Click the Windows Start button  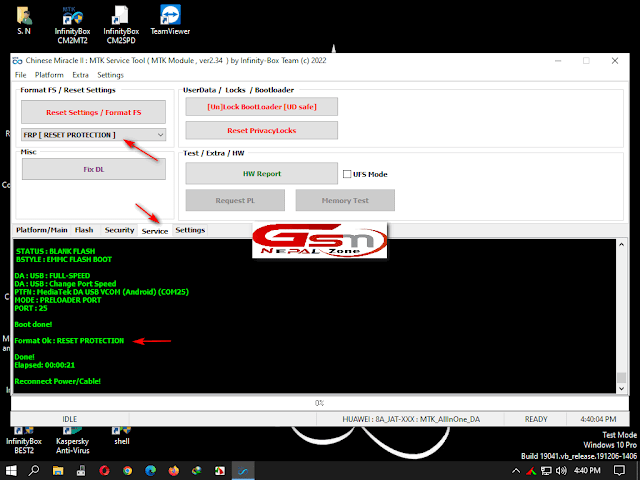(11, 471)
